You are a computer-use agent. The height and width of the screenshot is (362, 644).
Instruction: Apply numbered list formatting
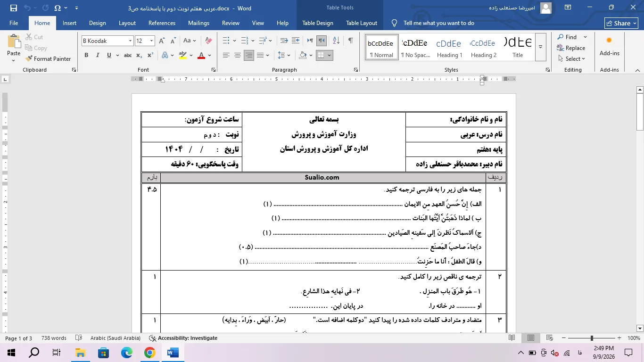coord(245,41)
